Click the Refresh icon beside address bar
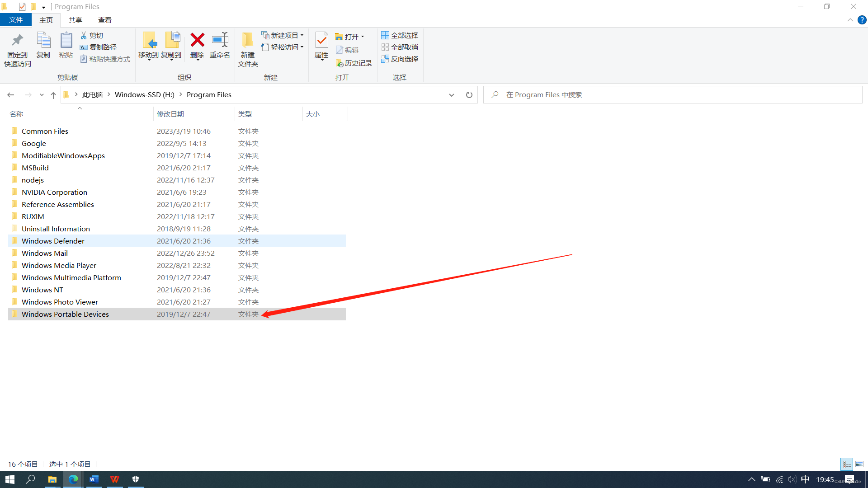Image resolution: width=868 pixels, height=488 pixels. pyautogui.click(x=469, y=95)
